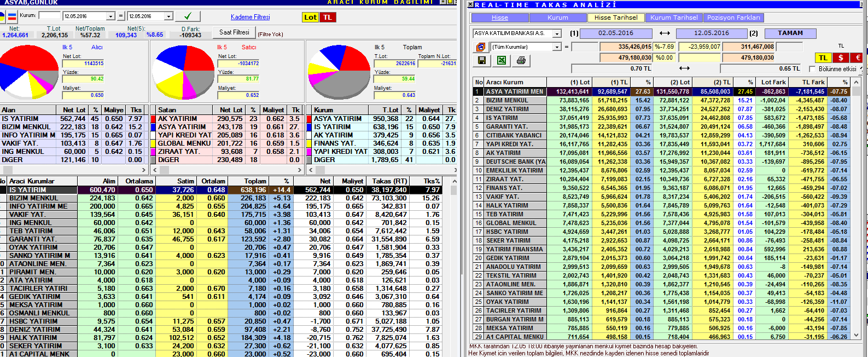Click the Saat Filtresi button
The height and width of the screenshot is (357, 868).
234,32
